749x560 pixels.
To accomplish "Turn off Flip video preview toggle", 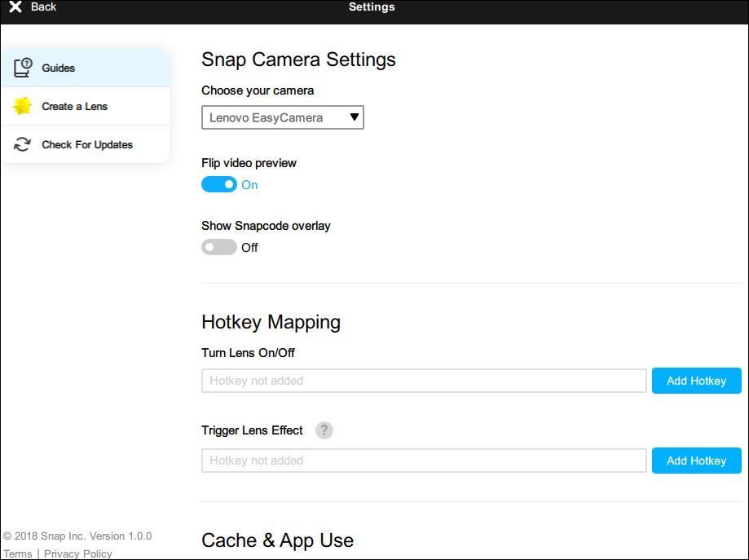I will (218, 184).
